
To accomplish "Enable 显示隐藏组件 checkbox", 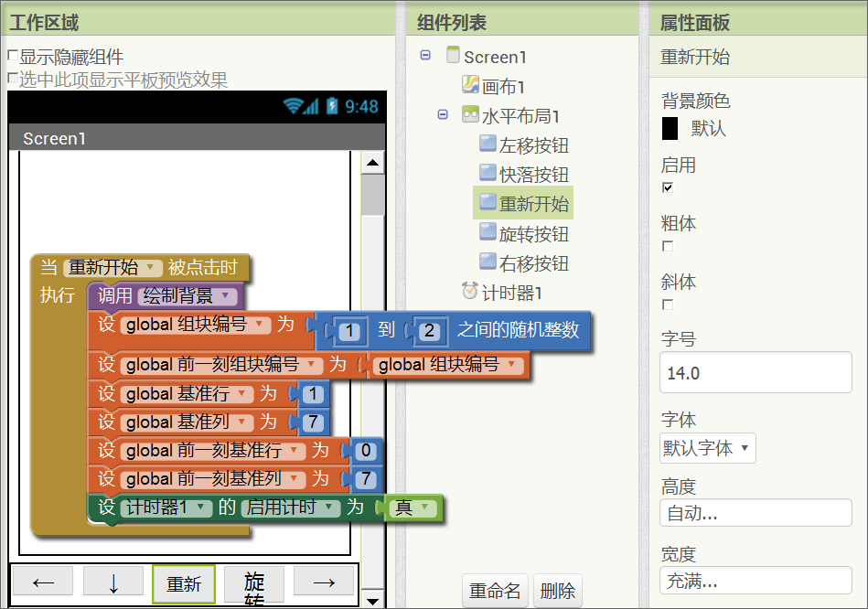I will (x=13, y=57).
